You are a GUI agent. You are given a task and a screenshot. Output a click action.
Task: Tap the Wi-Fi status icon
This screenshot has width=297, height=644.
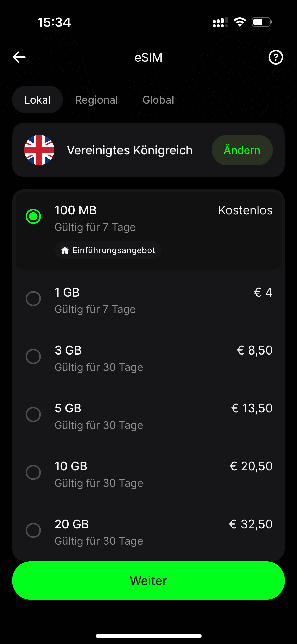click(240, 22)
